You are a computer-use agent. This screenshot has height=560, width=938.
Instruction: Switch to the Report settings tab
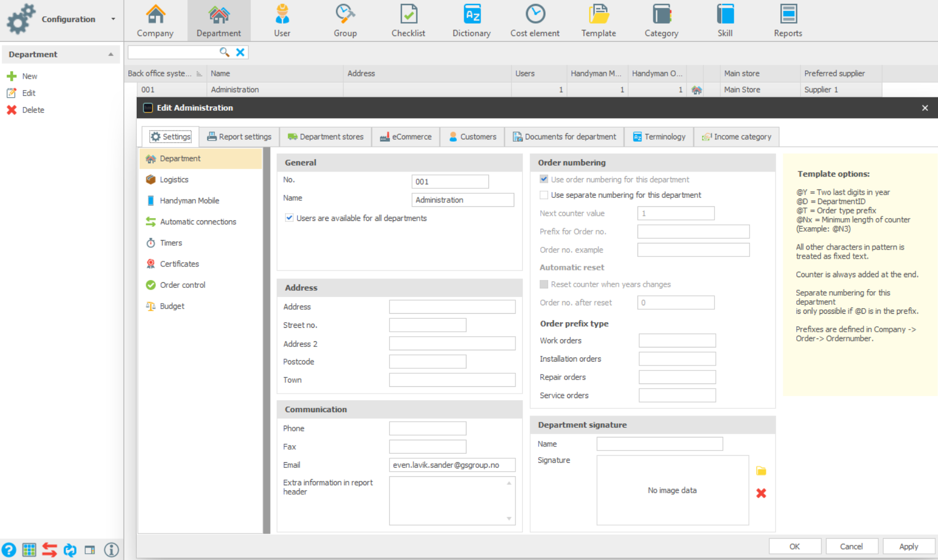[x=239, y=137]
